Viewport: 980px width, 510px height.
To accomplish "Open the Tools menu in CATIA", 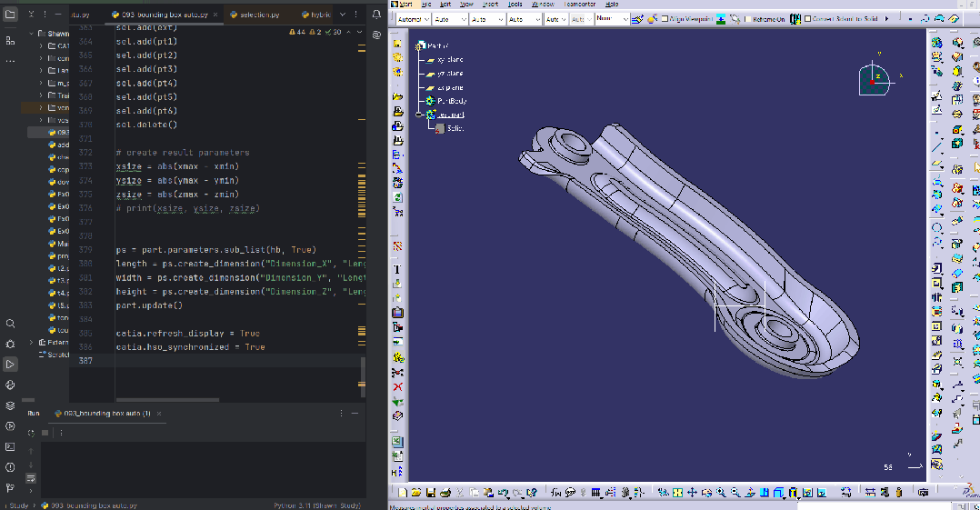I will click(515, 4).
